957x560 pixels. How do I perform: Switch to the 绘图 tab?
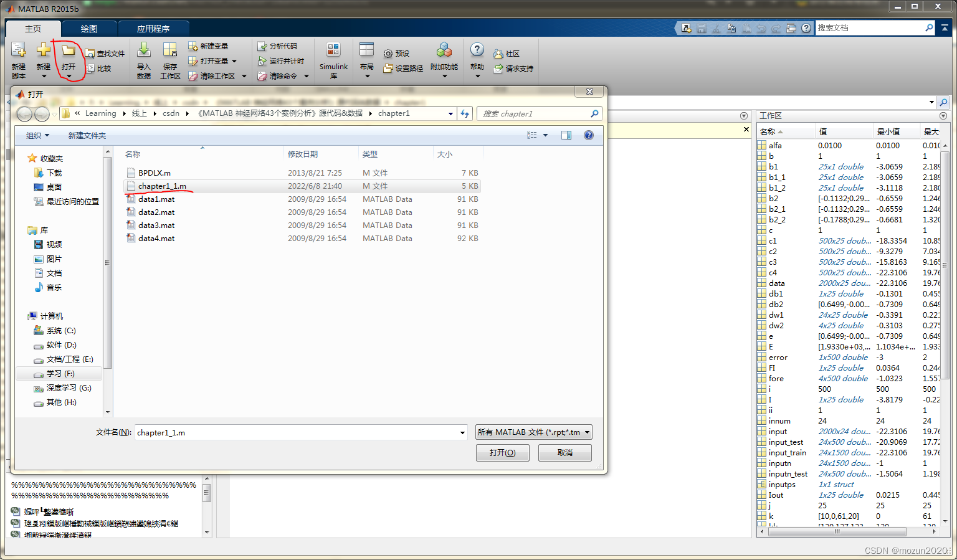point(89,29)
